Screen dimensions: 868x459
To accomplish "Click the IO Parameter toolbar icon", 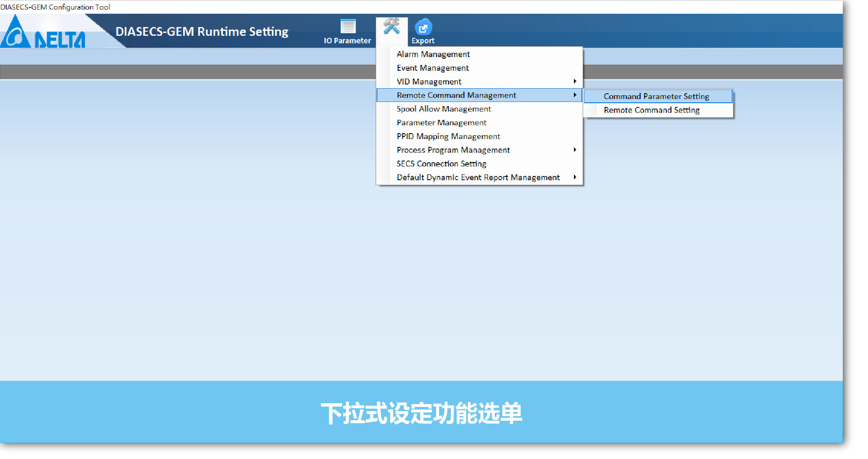I will (348, 26).
